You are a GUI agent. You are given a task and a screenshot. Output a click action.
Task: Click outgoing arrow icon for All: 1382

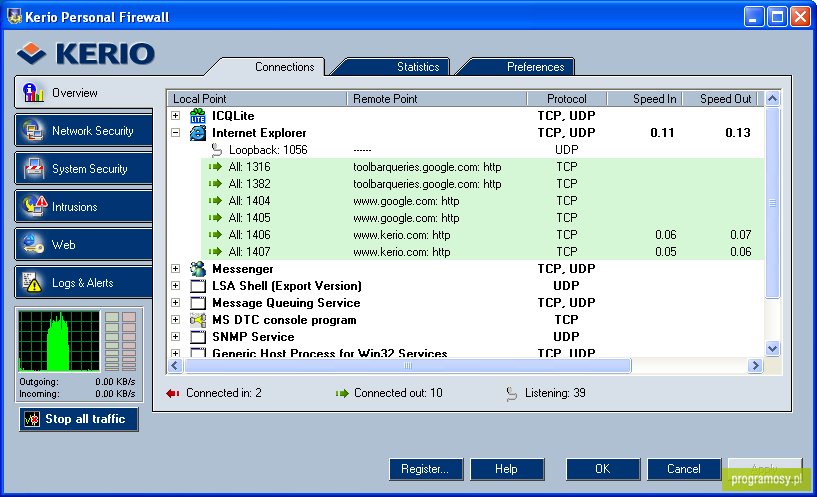(x=215, y=184)
